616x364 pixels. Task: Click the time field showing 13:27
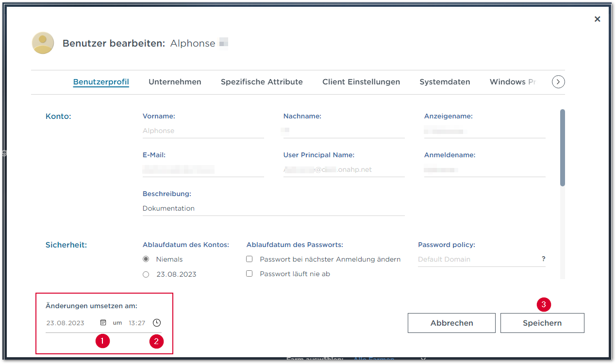click(x=137, y=323)
